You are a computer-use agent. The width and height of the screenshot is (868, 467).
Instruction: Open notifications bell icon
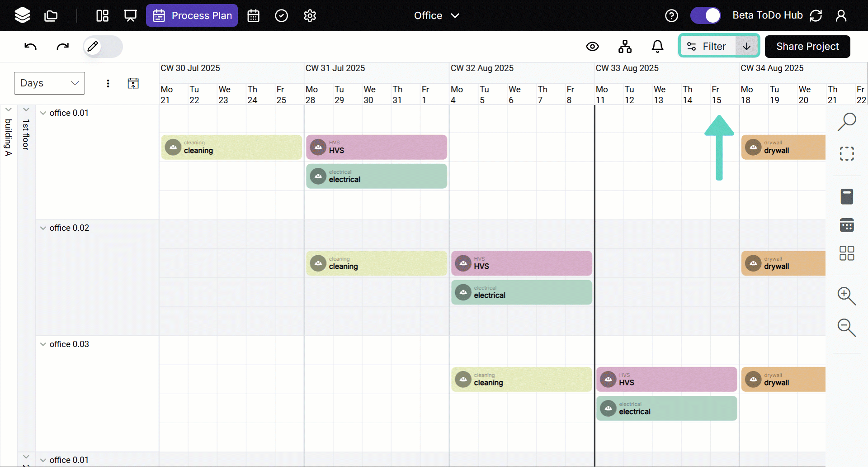(x=657, y=46)
